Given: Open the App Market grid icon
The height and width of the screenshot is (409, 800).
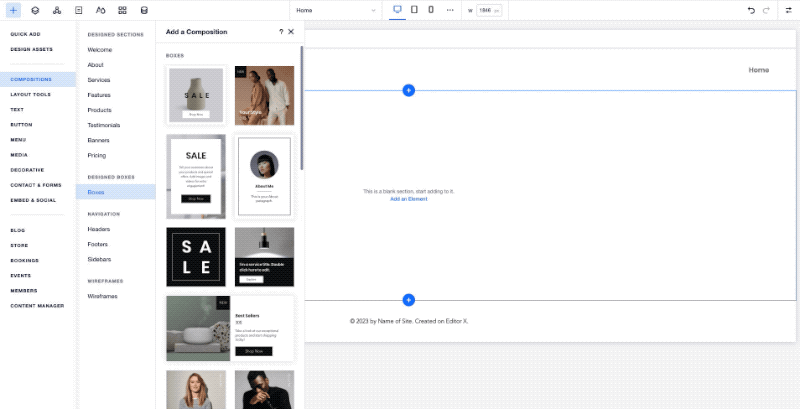Looking at the screenshot, I should click(122, 10).
